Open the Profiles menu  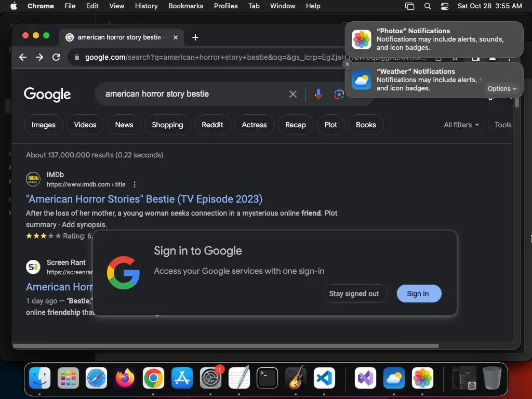[225, 6]
